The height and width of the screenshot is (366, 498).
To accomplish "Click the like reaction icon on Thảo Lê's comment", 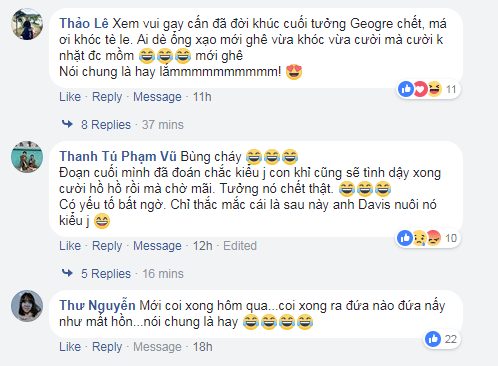I will (406, 89).
